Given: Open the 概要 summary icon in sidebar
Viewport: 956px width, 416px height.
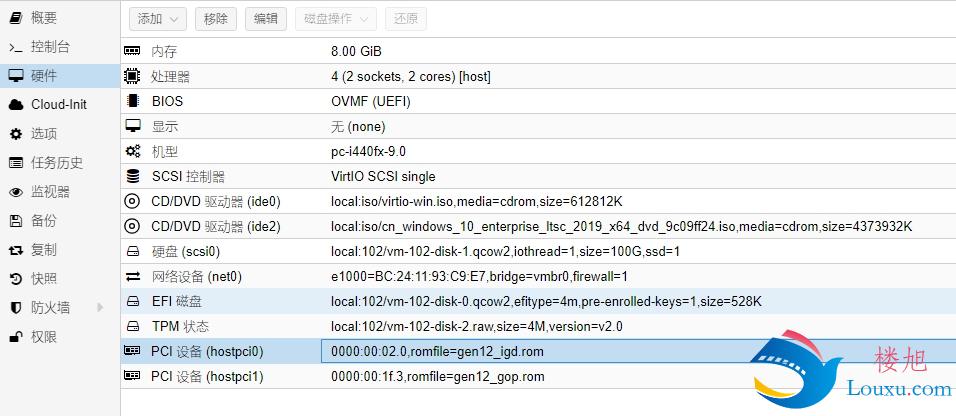Looking at the screenshot, I should pos(16,18).
